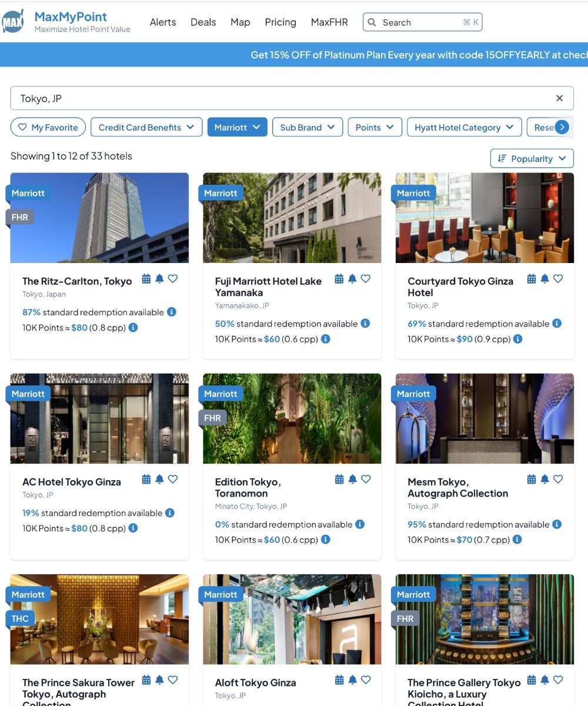Open the Map view
Image resolution: width=588 pixels, height=706 pixels.
(x=240, y=22)
